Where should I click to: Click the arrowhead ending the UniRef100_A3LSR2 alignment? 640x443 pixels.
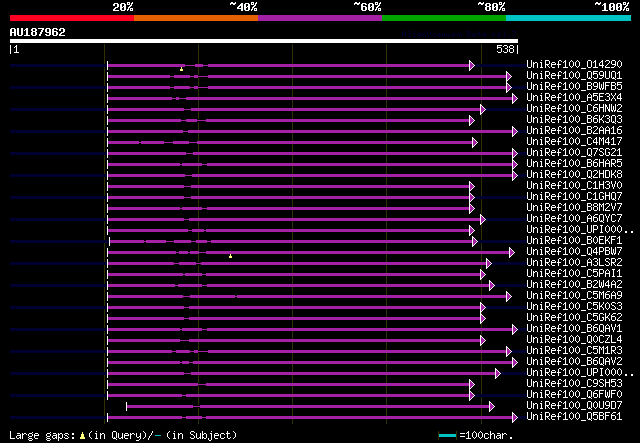click(x=489, y=264)
